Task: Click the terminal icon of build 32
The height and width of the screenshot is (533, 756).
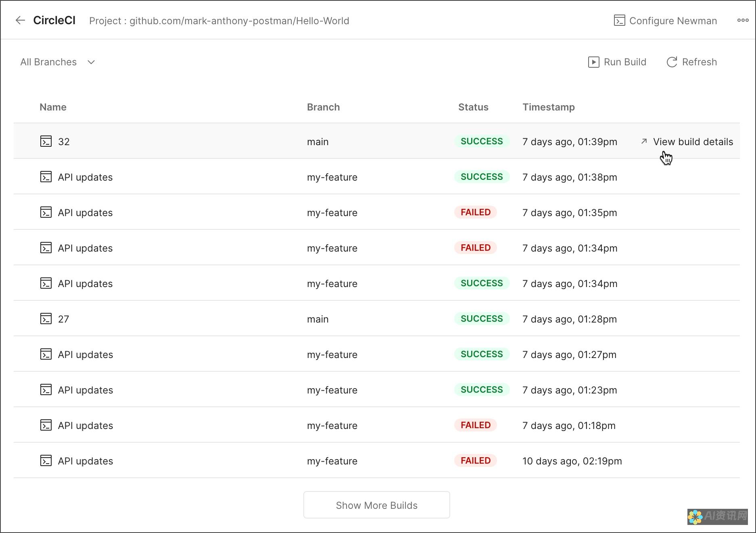Action: 46,142
